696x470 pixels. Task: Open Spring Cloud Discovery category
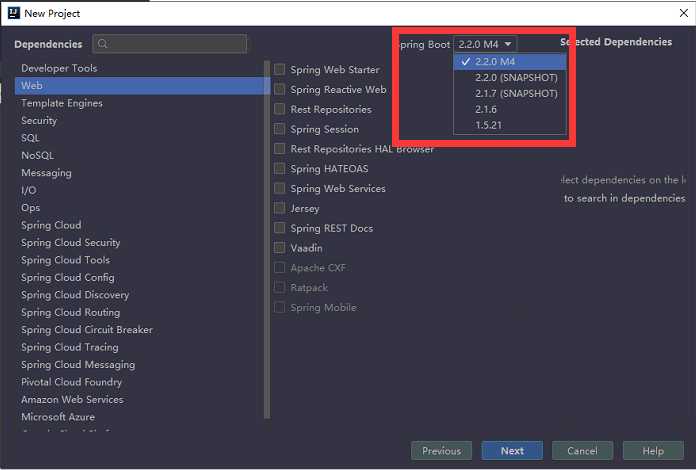click(x=139, y=295)
